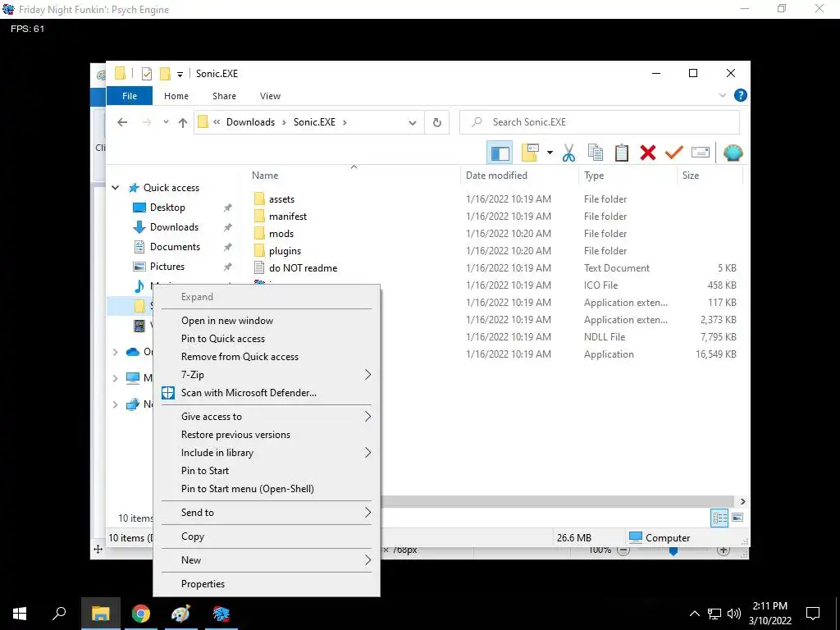
Task: Click the Copy icon in toolbar
Action: [x=596, y=153]
